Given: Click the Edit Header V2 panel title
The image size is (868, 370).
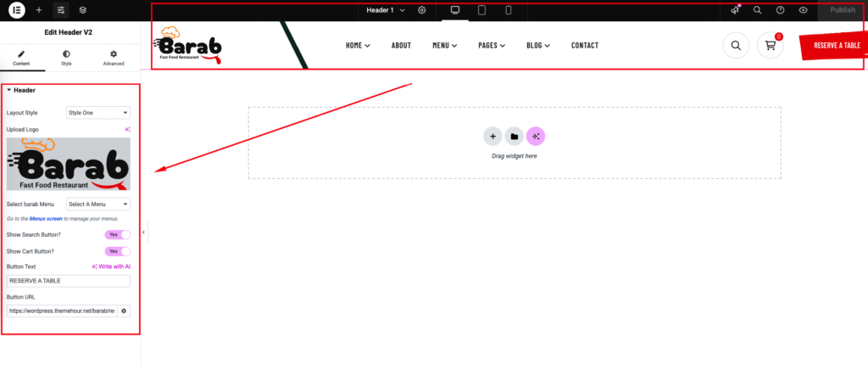Looking at the screenshot, I should pos(69,33).
